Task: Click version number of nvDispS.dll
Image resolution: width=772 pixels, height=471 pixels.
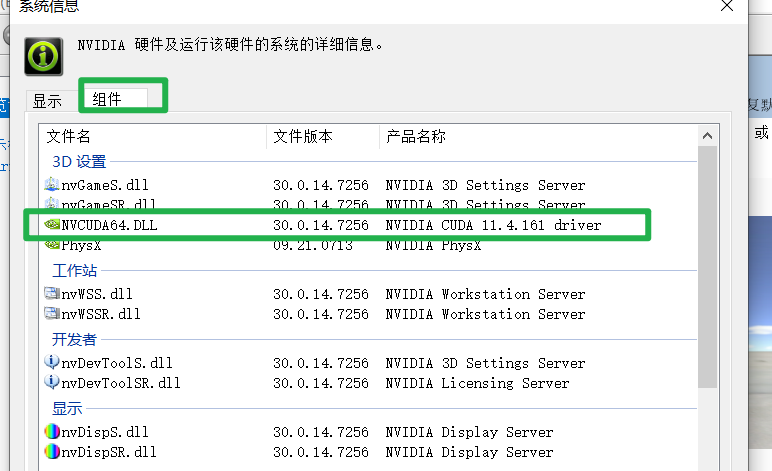Action: pos(321,432)
